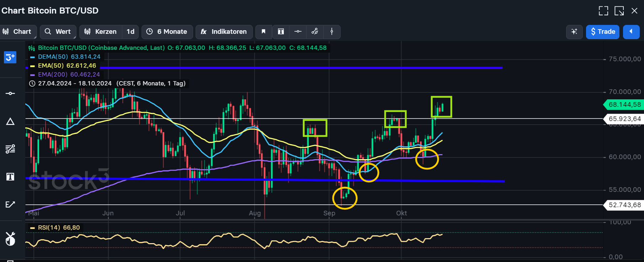The height and width of the screenshot is (262, 644).
Task: Click the 65.923,64 price level marker
Action: click(x=624, y=119)
